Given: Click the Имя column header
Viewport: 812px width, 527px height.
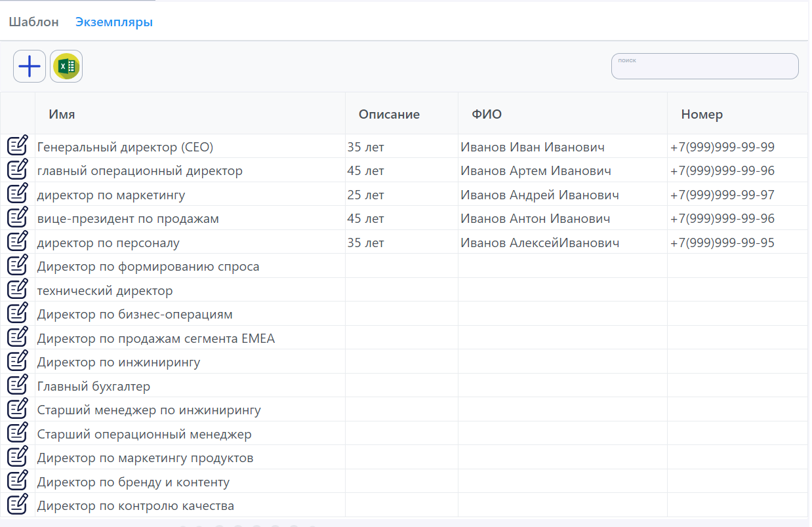Looking at the screenshot, I should point(62,115).
